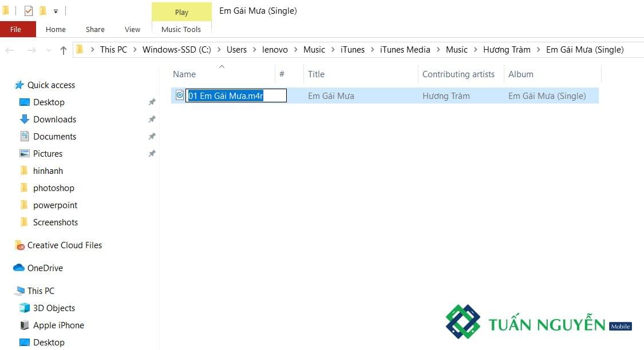
Task: Expand the chevron after iTunes Media in path
Action: 438,50
